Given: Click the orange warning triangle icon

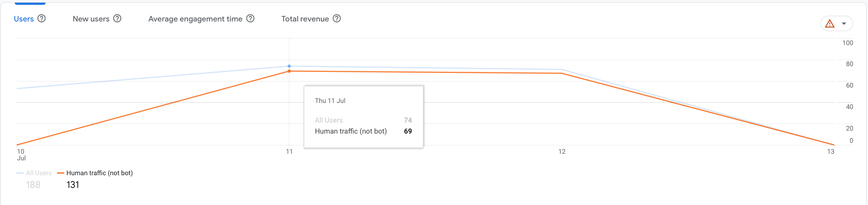Looking at the screenshot, I should point(830,24).
